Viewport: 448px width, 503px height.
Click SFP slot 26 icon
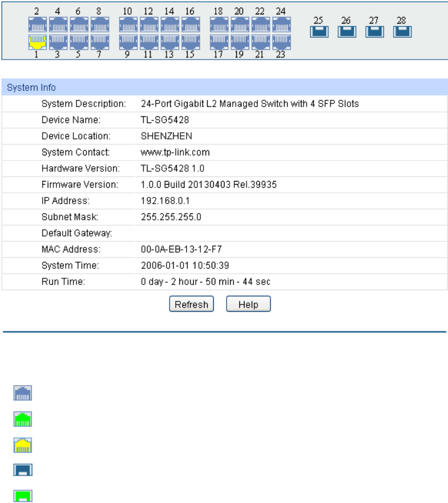click(347, 32)
